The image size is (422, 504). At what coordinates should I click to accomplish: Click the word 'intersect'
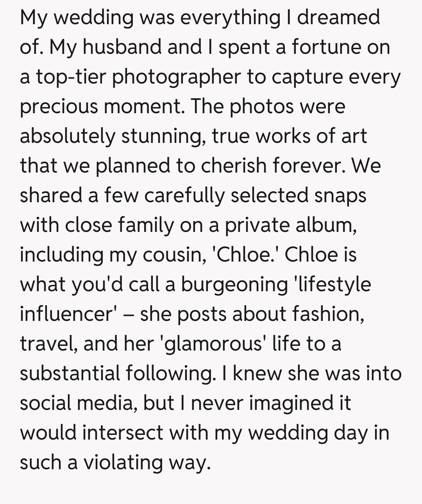pyautogui.click(x=123, y=433)
